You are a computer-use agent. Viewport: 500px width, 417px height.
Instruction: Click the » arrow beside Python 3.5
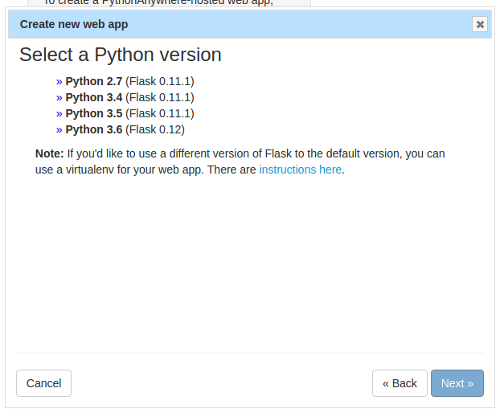(x=59, y=114)
